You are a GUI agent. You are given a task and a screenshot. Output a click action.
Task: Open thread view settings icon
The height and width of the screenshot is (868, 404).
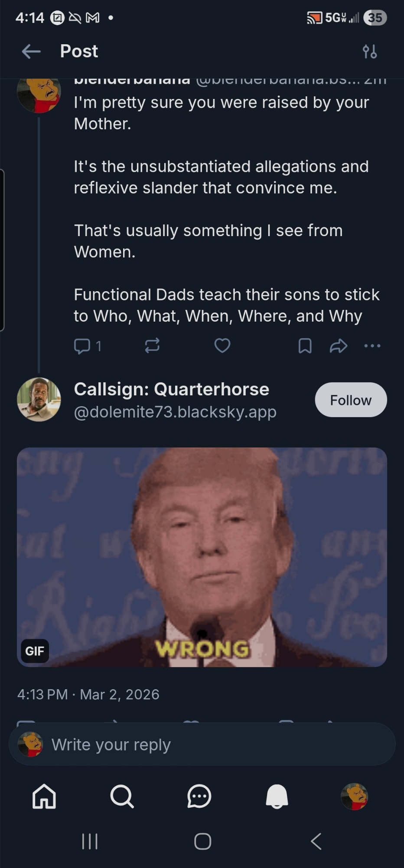(369, 51)
